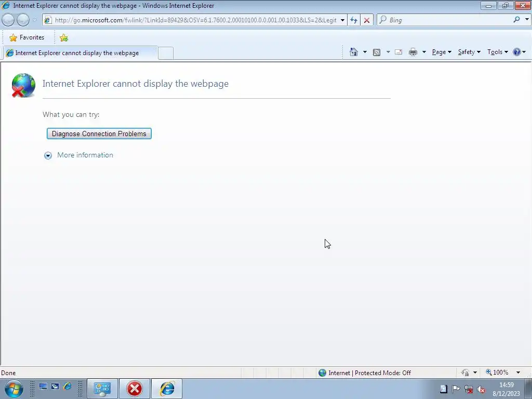532x399 pixels.
Task: Click the More information link text
Action: (85, 155)
